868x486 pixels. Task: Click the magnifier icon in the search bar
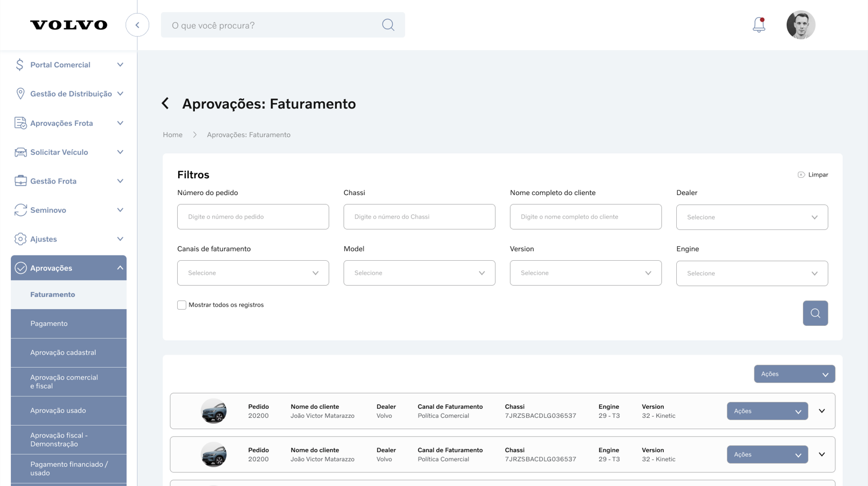388,25
